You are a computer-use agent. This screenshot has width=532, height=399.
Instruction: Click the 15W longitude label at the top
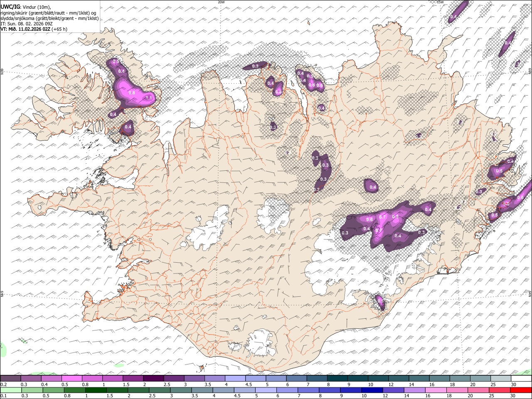point(440,2)
